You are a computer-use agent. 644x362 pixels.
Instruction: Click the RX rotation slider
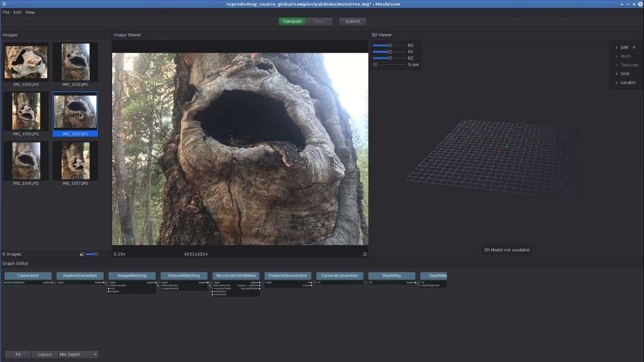(389, 45)
